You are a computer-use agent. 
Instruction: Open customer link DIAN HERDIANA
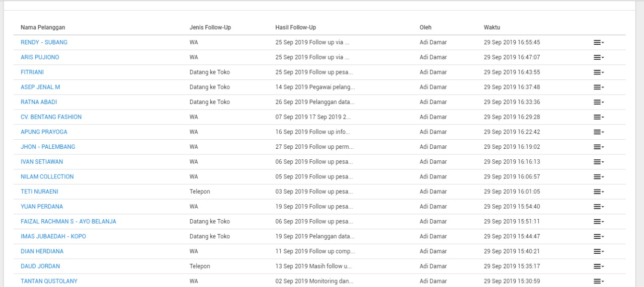(x=42, y=251)
